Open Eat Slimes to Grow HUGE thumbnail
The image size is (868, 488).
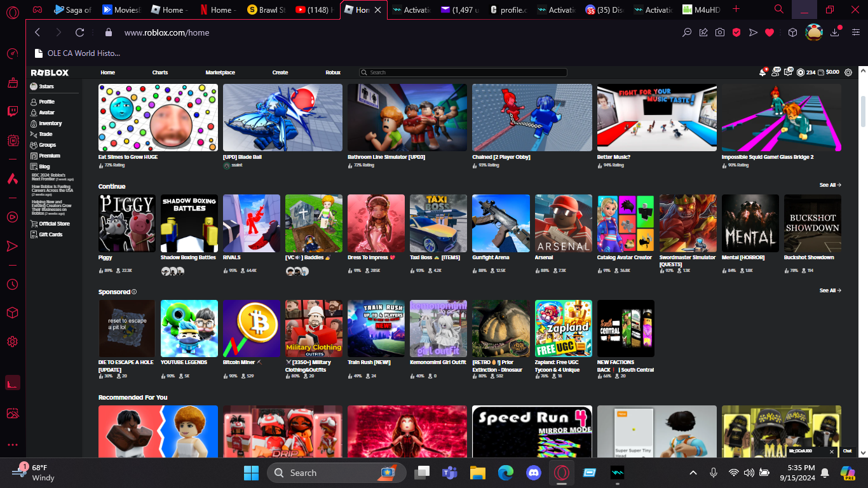[x=158, y=118]
